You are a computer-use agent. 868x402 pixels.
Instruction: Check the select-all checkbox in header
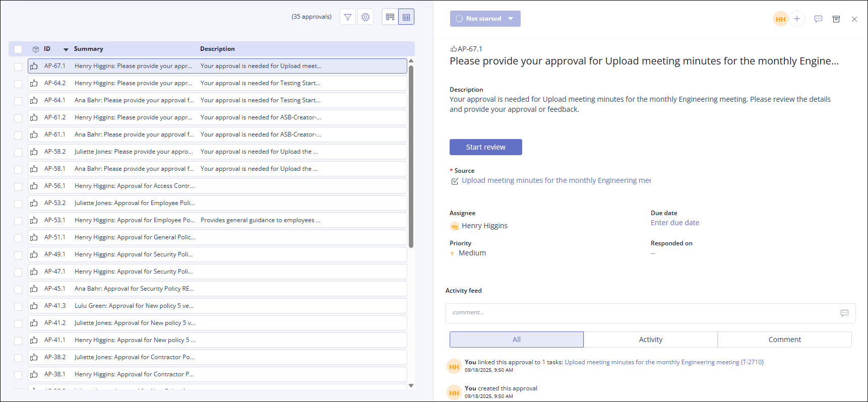pyautogui.click(x=18, y=49)
